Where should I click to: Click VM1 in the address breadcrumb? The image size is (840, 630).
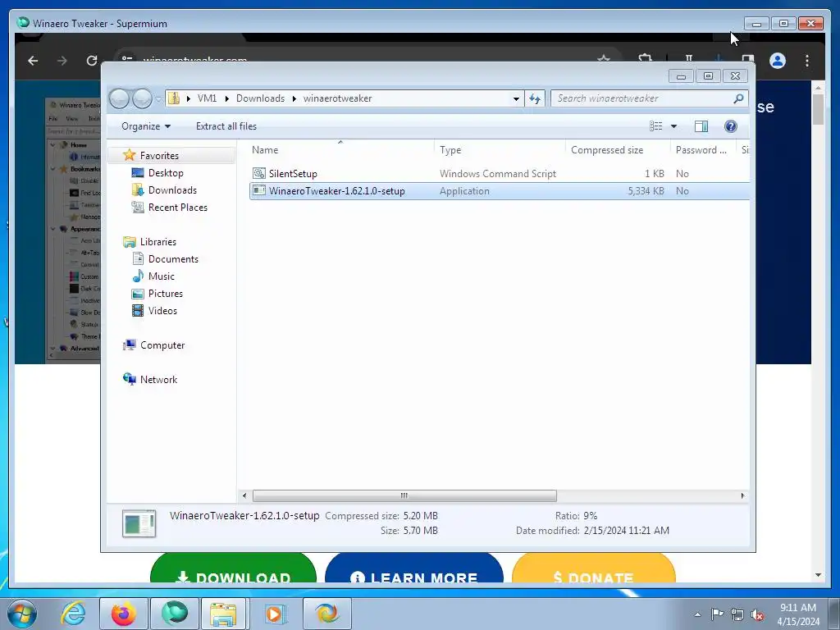207,98
